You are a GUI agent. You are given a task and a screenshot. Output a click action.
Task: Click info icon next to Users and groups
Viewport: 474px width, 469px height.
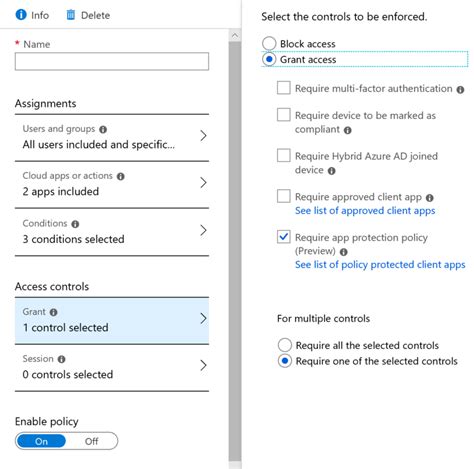[103, 129]
